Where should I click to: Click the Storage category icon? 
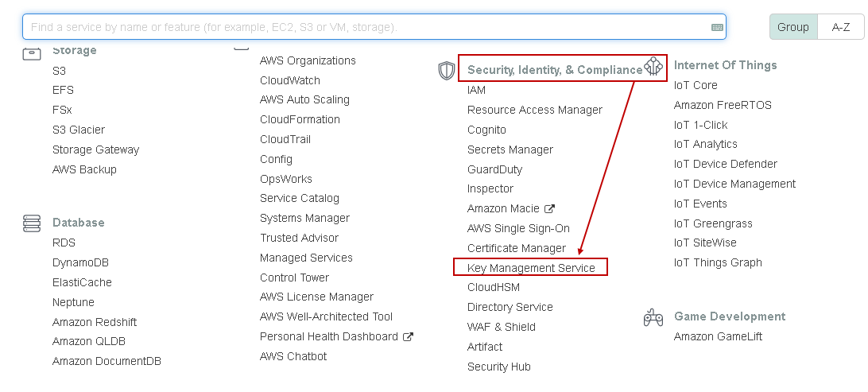pyautogui.click(x=32, y=53)
